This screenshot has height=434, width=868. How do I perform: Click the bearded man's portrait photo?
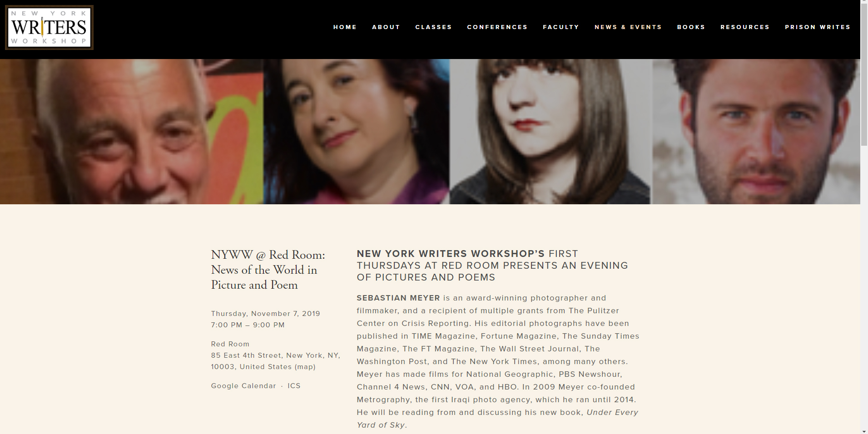click(x=756, y=132)
